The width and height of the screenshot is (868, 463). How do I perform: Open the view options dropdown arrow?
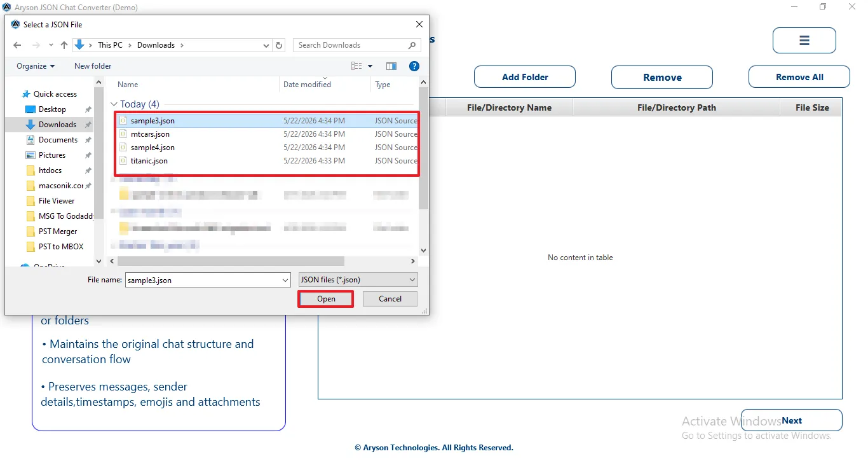click(370, 66)
